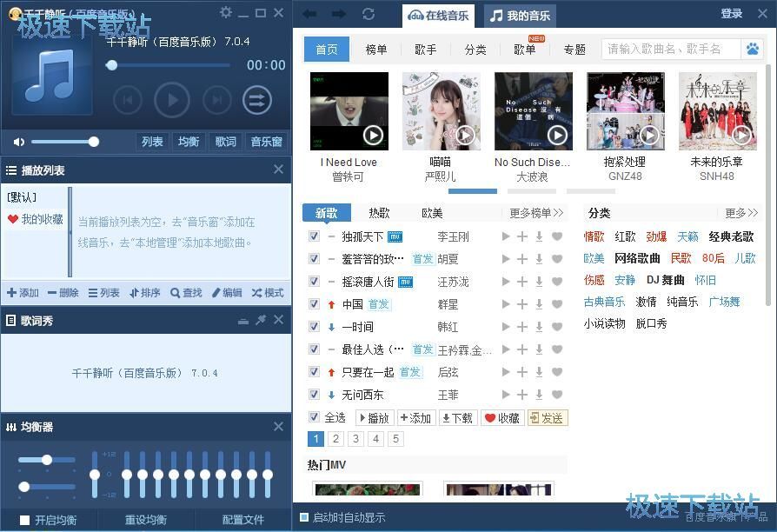Image resolution: width=777 pixels, height=532 pixels.
Task: Minimize the 歌词秀 lyrics panel
Action: 243,322
